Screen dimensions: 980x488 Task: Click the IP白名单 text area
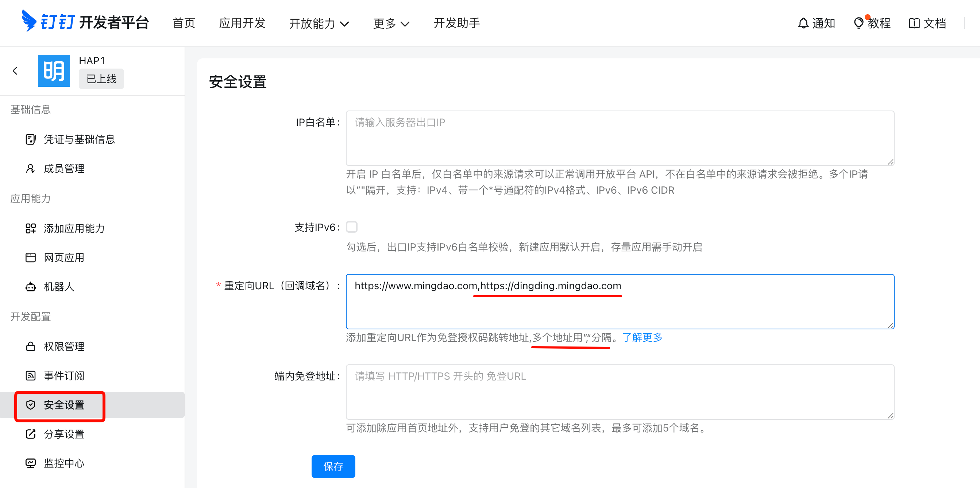tap(620, 138)
